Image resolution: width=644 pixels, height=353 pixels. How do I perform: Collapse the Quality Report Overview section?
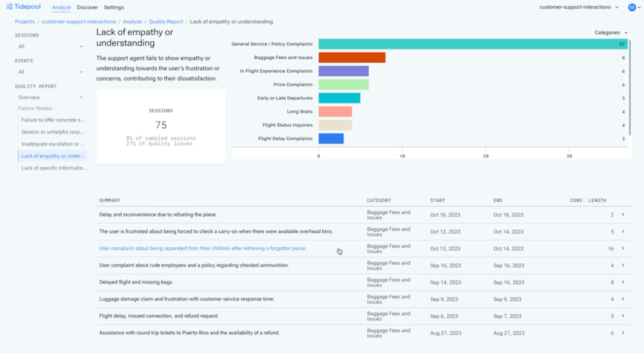click(x=81, y=97)
